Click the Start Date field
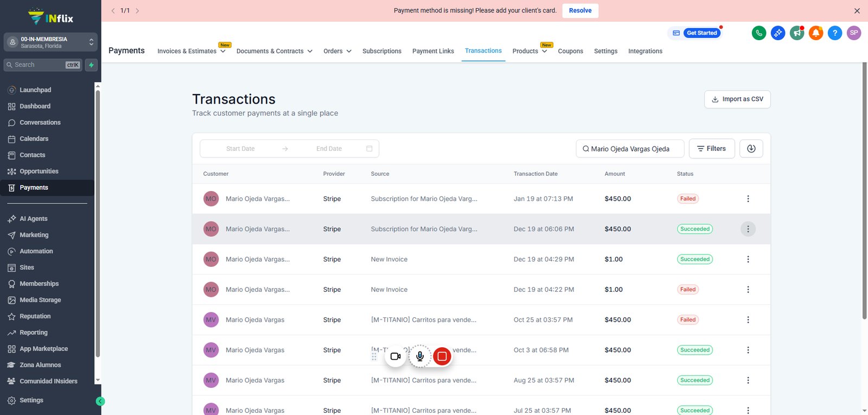Screen dimensions: 868x415 point(240,149)
